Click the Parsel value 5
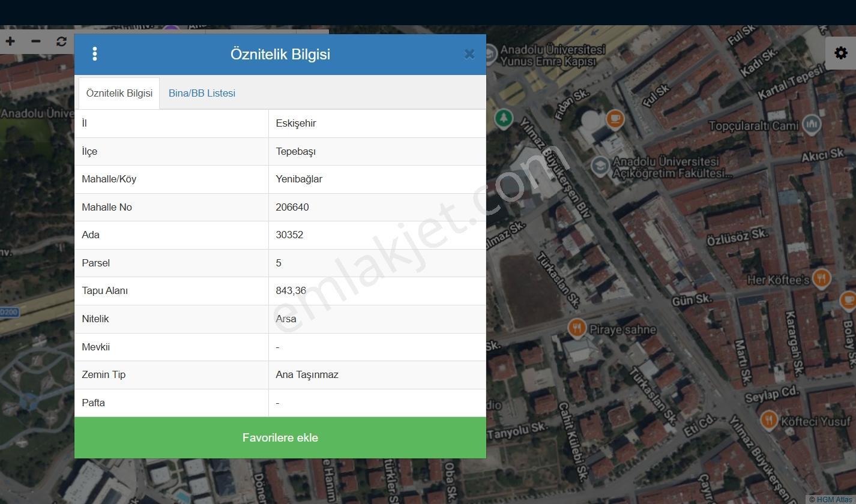Screen dimensions: 856x504 tap(279, 263)
